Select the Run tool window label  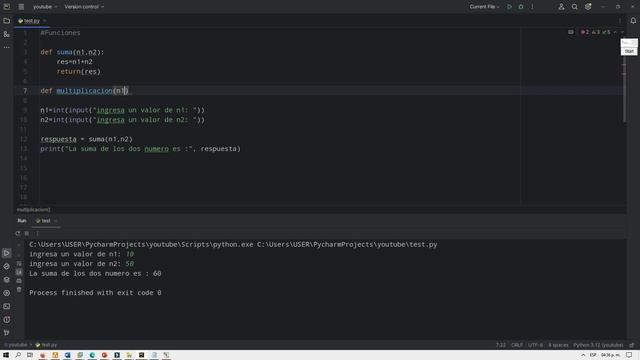22,221
